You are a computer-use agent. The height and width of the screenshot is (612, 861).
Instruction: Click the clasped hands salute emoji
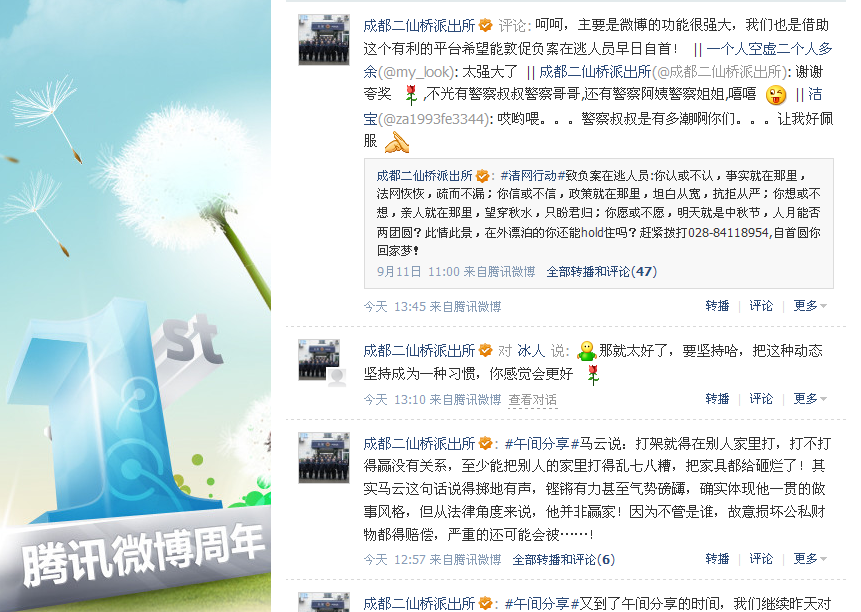[397, 142]
